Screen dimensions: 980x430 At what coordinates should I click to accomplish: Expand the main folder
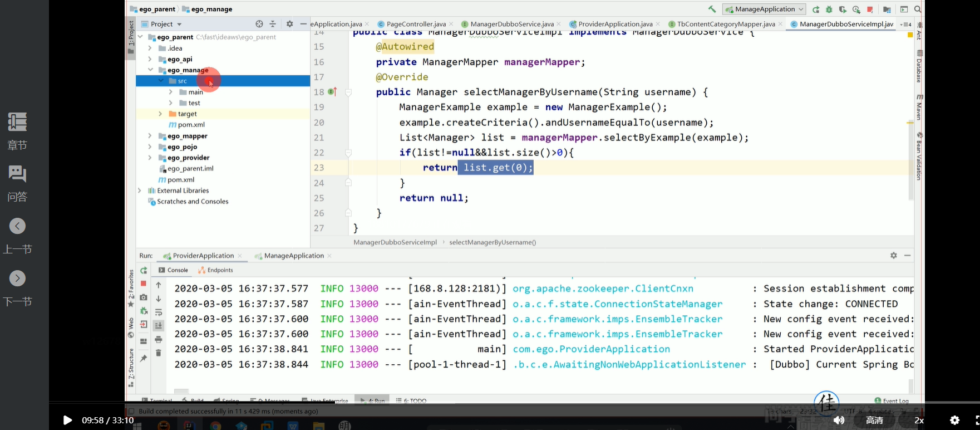pyautogui.click(x=171, y=92)
